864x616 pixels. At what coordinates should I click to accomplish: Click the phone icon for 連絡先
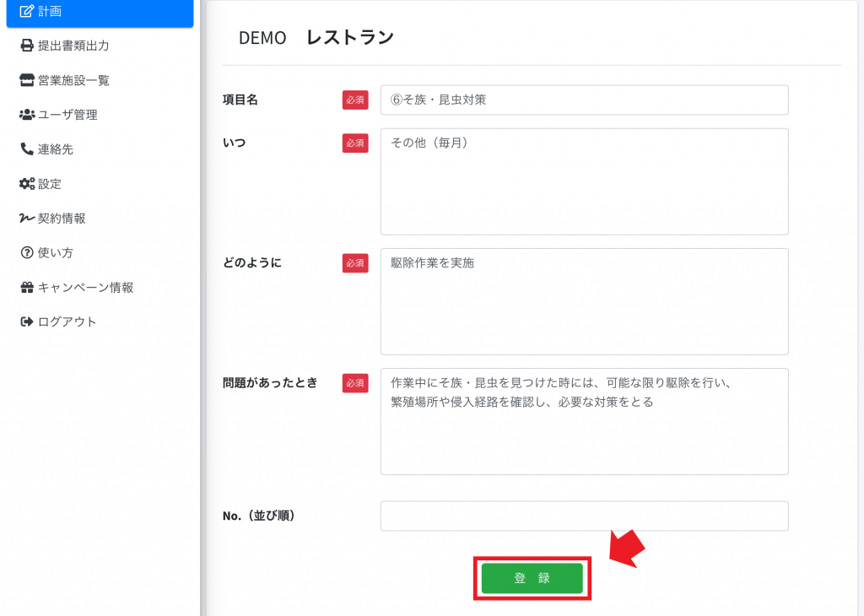[26, 149]
